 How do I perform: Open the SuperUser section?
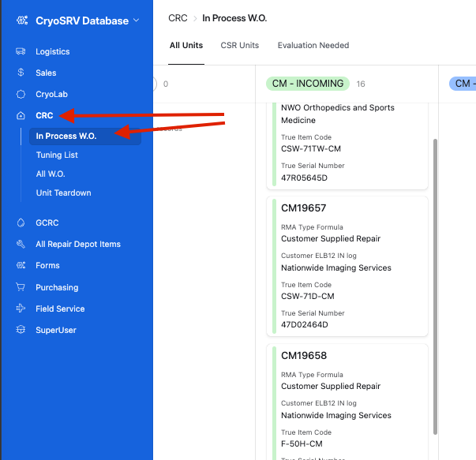tap(56, 330)
